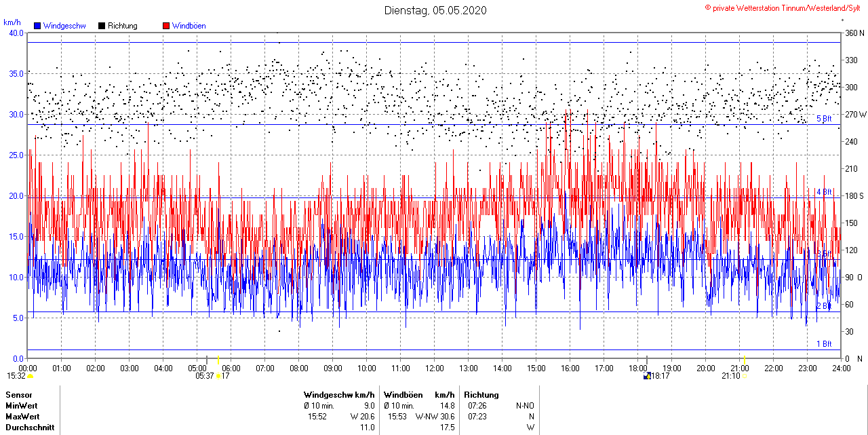Click the N-NO direction value
The width and height of the screenshot is (868, 435).
[525, 405]
